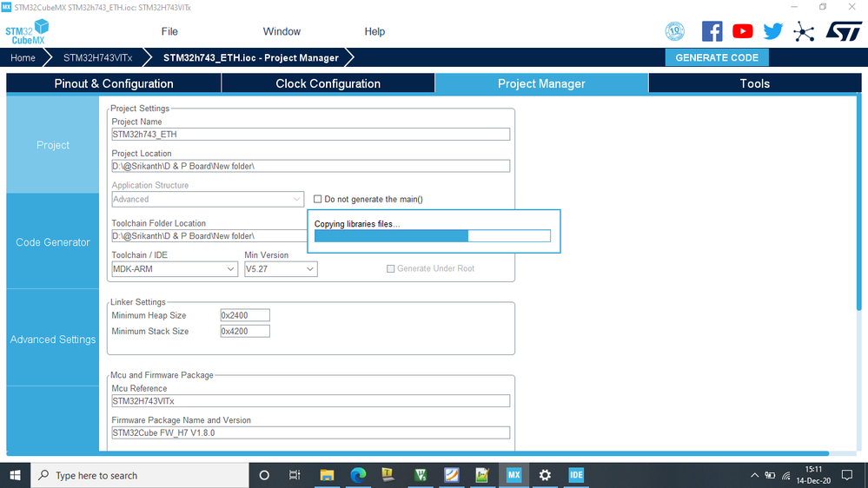Image resolution: width=868 pixels, height=488 pixels.
Task: Switch to STM32CubeMX taskbar icon
Action: (x=514, y=475)
